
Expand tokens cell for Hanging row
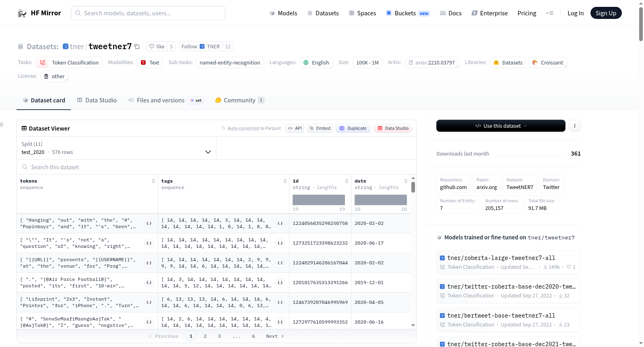point(149,223)
